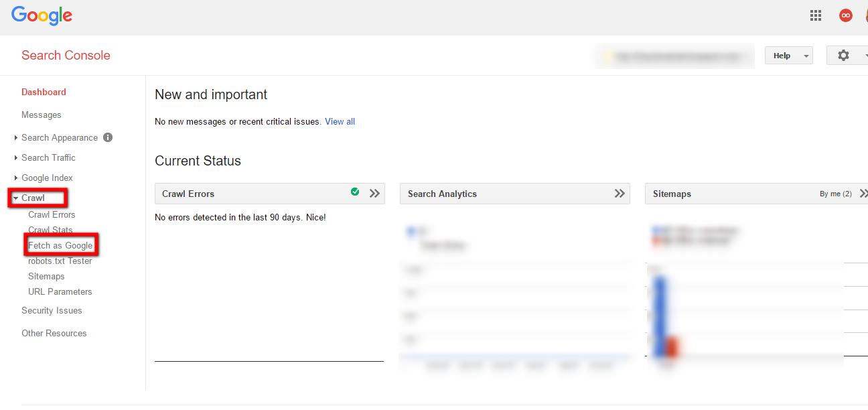Image resolution: width=868 pixels, height=410 pixels.
Task: Click the green check in Crawl Errors
Action: tap(355, 192)
